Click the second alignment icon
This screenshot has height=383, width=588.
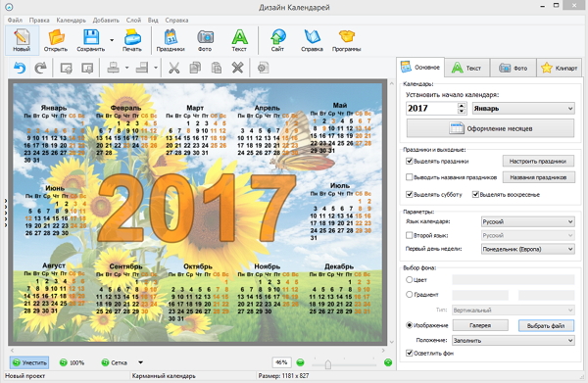coord(142,68)
